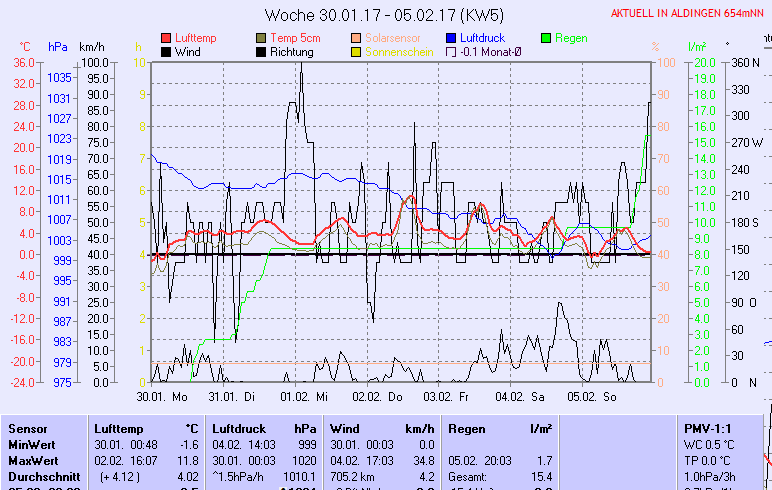Image resolution: width=772 pixels, height=490 pixels.
Task: Click the 'Regen' column header in data table
Action: (x=467, y=428)
